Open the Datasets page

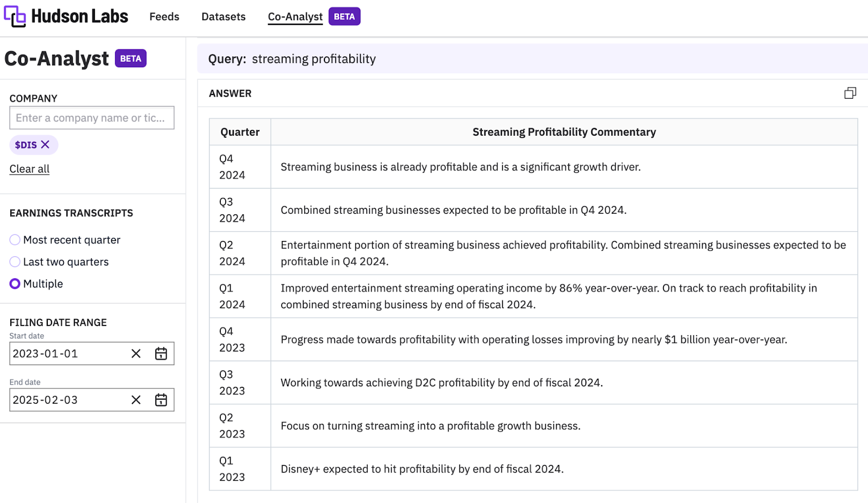224,17
